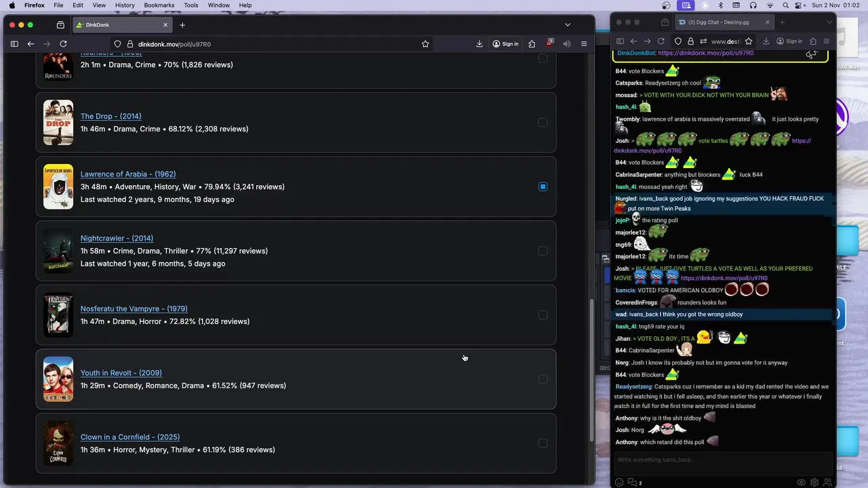This screenshot has height=488, width=868.
Task: Open the File menu
Action: [58, 5]
